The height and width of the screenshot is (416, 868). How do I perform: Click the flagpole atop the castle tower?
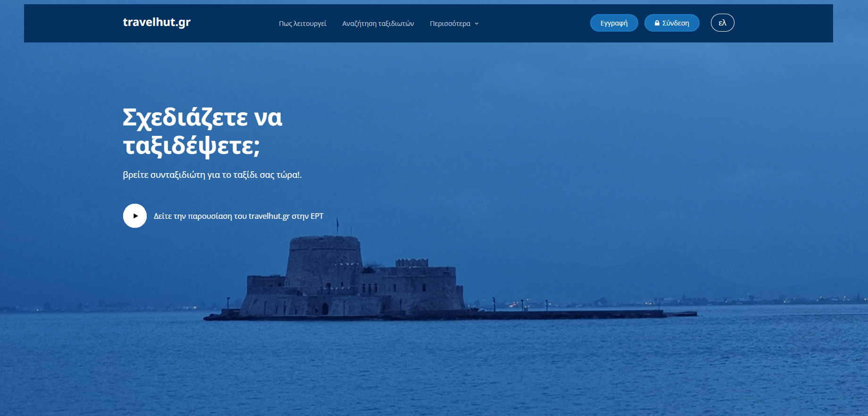coord(337,227)
